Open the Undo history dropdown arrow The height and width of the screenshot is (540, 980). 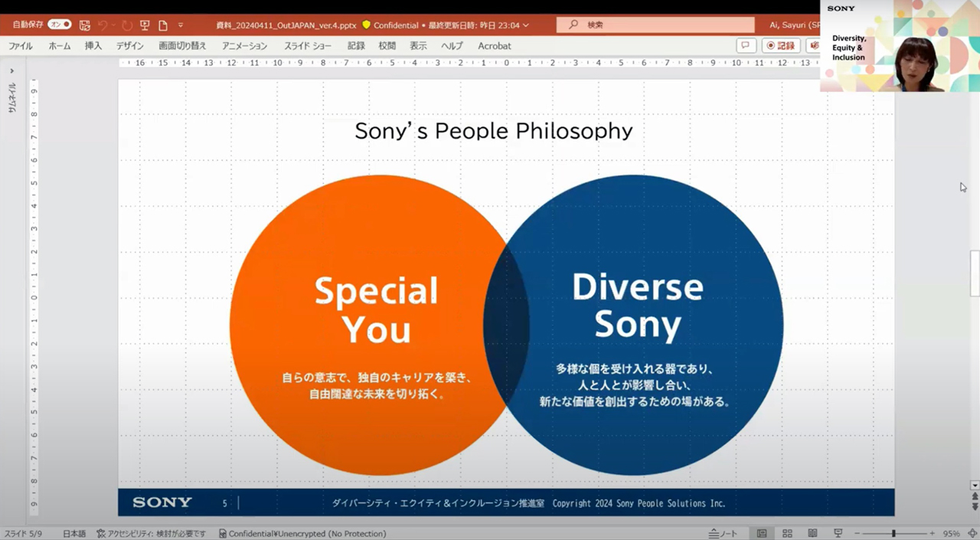click(x=113, y=25)
